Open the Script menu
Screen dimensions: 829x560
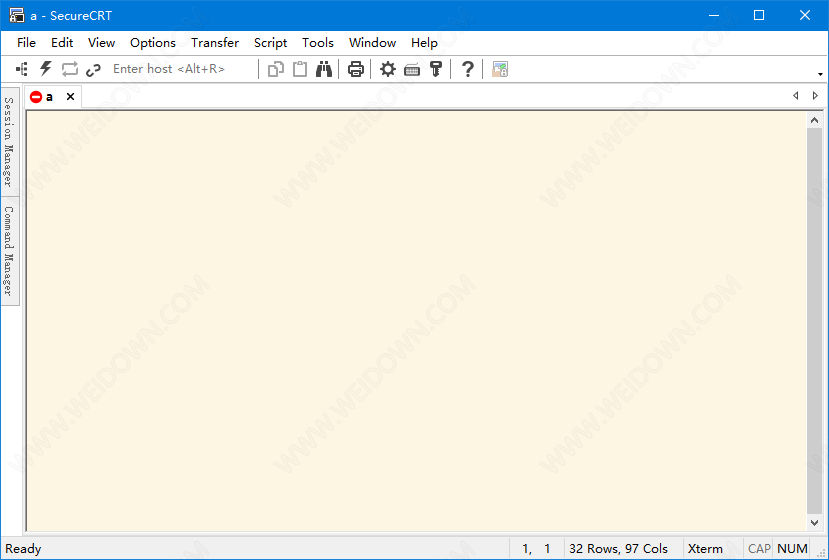(x=271, y=43)
